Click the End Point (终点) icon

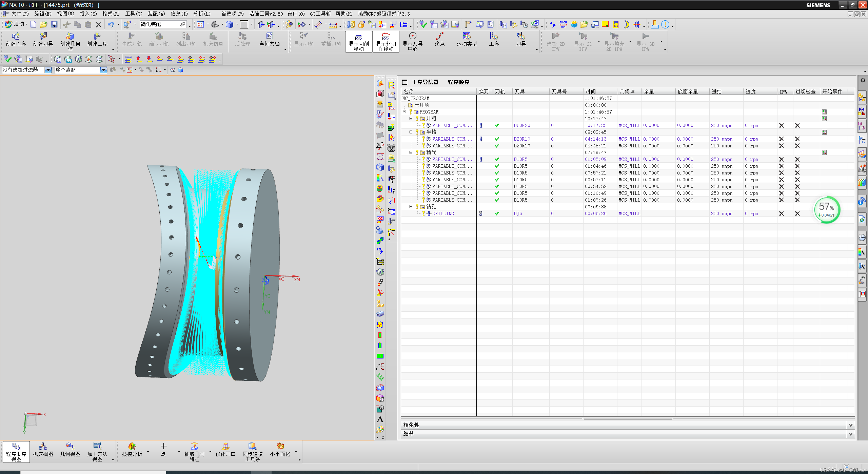439,40
